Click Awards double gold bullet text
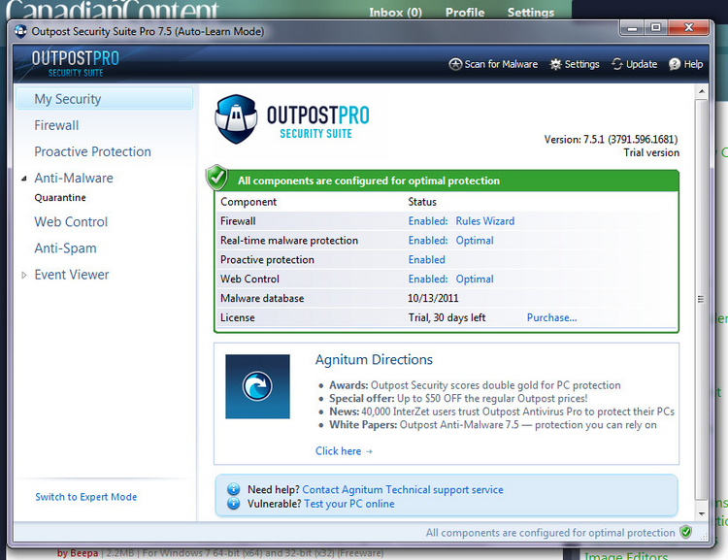 click(x=475, y=385)
